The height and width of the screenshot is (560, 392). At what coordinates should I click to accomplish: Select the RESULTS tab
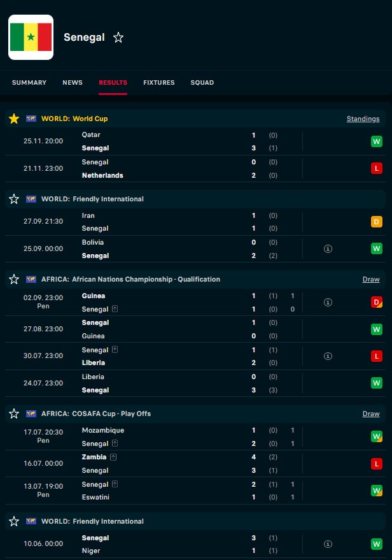[113, 82]
